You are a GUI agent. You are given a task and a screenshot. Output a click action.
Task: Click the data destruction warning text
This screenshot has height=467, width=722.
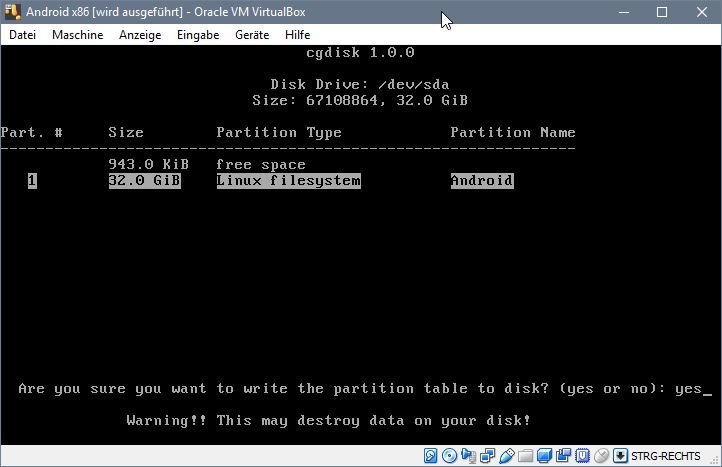(x=329, y=420)
